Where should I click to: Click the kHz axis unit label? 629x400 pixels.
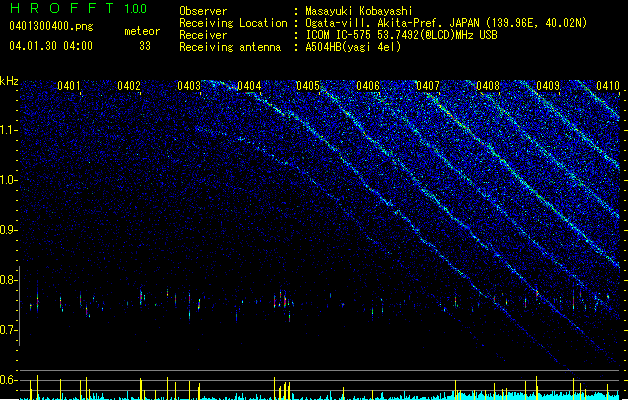tap(9, 81)
